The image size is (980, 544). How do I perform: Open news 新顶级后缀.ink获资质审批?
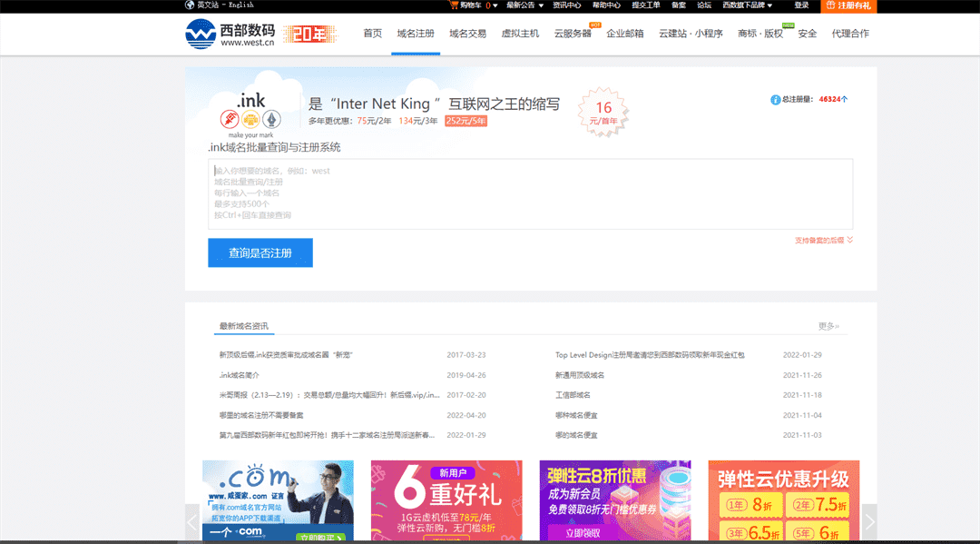click(x=286, y=354)
